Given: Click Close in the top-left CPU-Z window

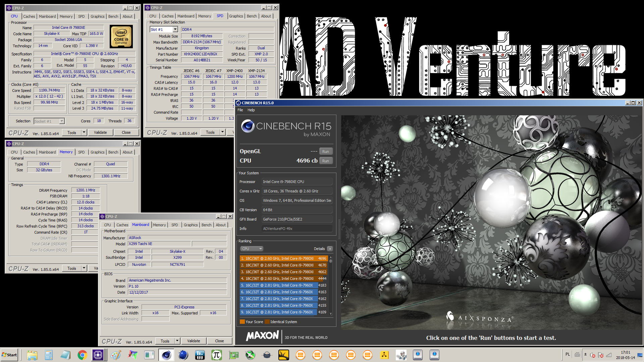Looking at the screenshot, I should (x=126, y=132).
